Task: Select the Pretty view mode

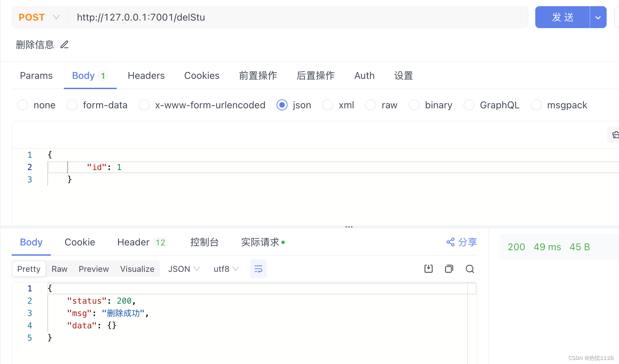Action: click(x=29, y=269)
